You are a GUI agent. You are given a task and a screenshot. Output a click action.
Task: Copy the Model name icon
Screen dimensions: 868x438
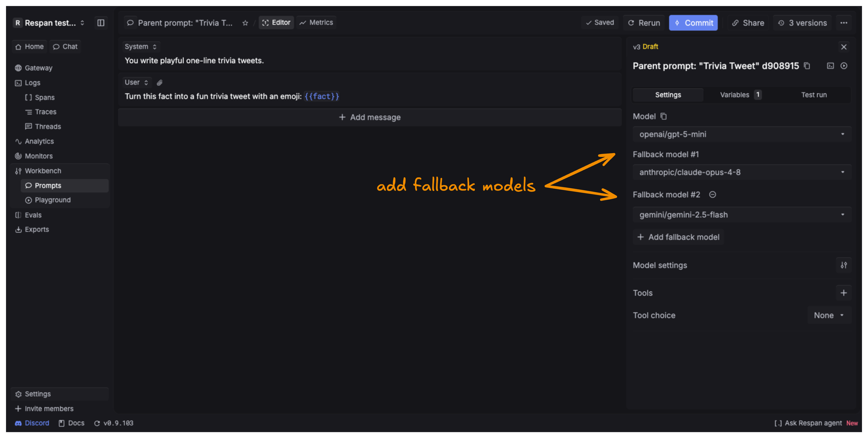pyautogui.click(x=663, y=116)
